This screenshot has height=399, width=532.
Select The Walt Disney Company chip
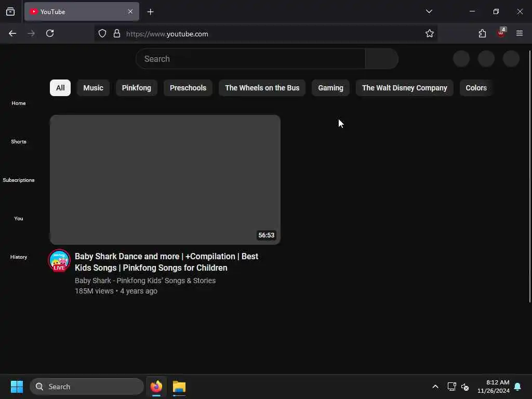point(404,88)
